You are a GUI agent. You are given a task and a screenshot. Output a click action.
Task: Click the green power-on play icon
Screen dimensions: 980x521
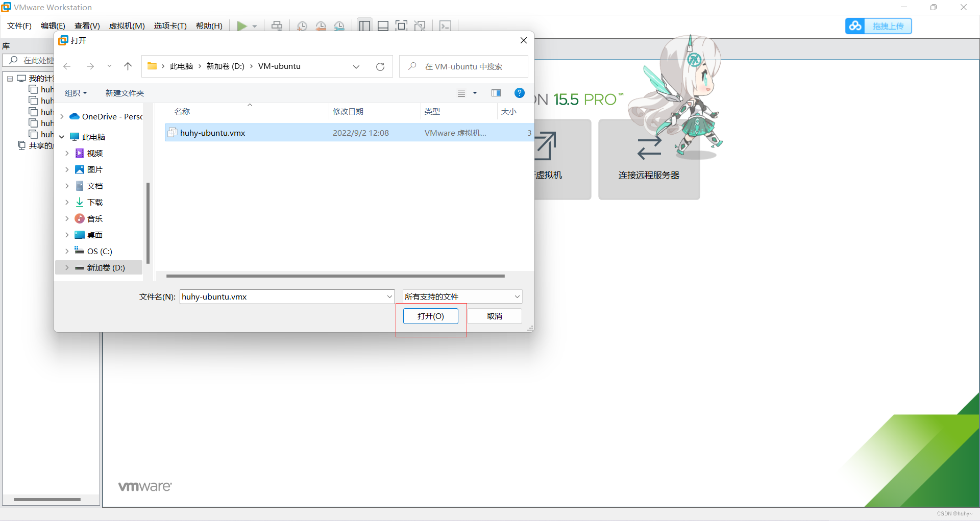click(x=242, y=26)
